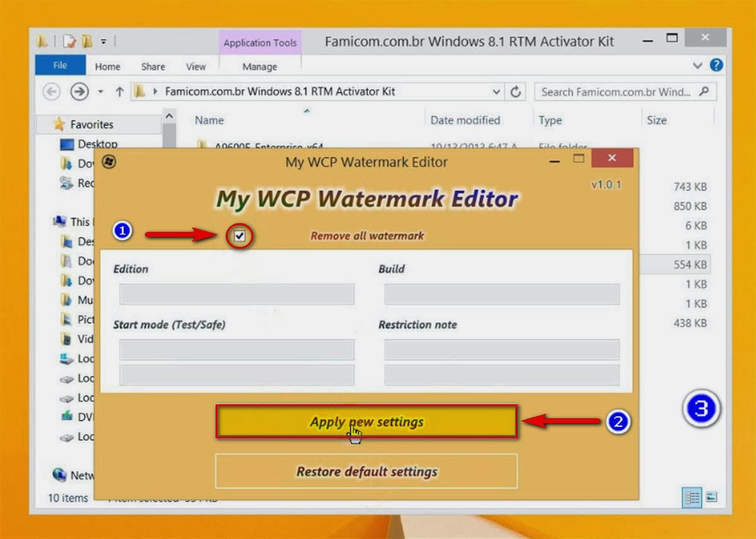Customize the Quick Access Toolbar dropdown
The height and width of the screenshot is (539, 756).
point(103,40)
